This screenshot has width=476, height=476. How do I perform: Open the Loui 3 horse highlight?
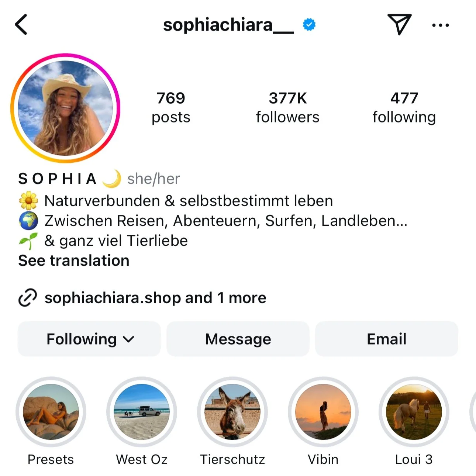414,412
